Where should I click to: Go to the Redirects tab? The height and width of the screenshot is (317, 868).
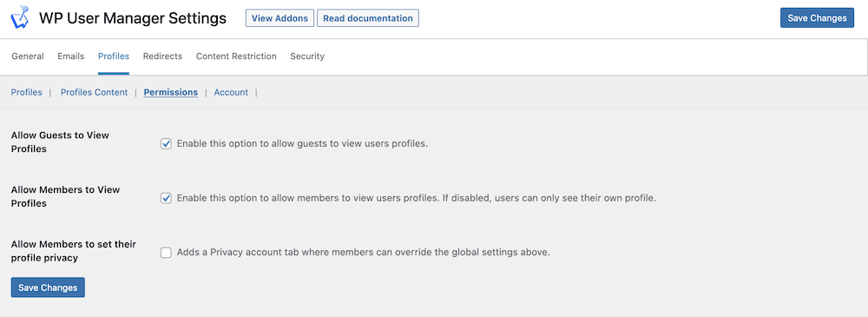(x=162, y=56)
